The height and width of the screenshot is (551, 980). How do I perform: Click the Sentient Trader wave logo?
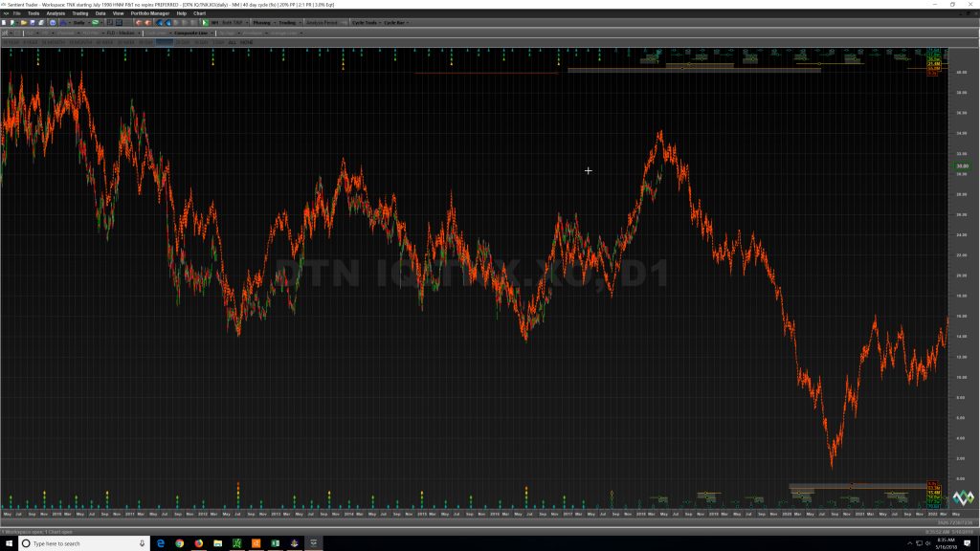coord(963,497)
